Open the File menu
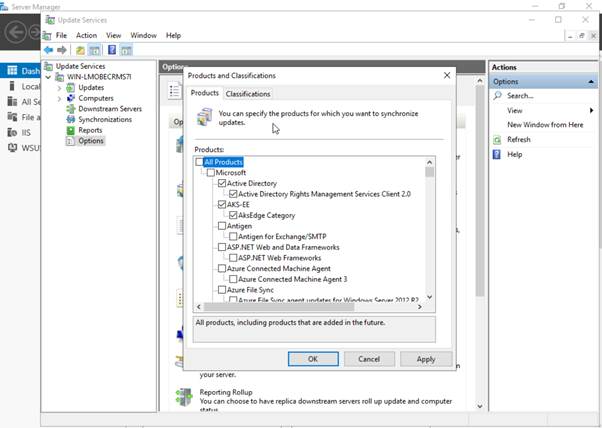 coord(61,35)
